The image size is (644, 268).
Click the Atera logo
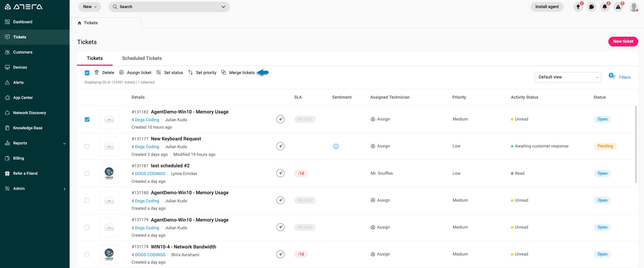coord(24,7)
